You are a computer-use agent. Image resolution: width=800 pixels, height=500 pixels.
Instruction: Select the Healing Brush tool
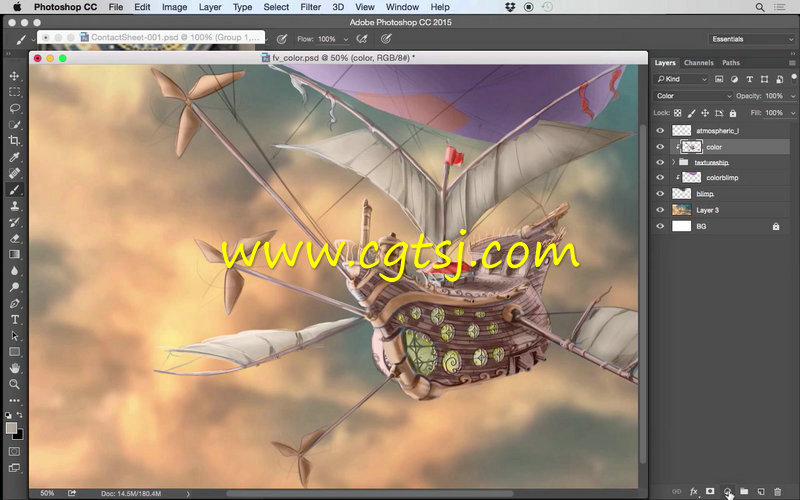[x=14, y=173]
